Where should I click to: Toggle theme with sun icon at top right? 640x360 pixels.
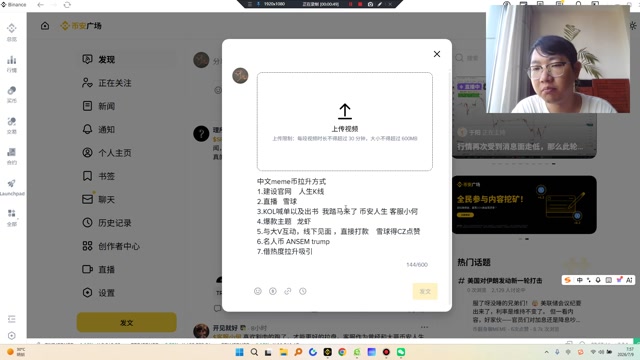tap(633, 26)
